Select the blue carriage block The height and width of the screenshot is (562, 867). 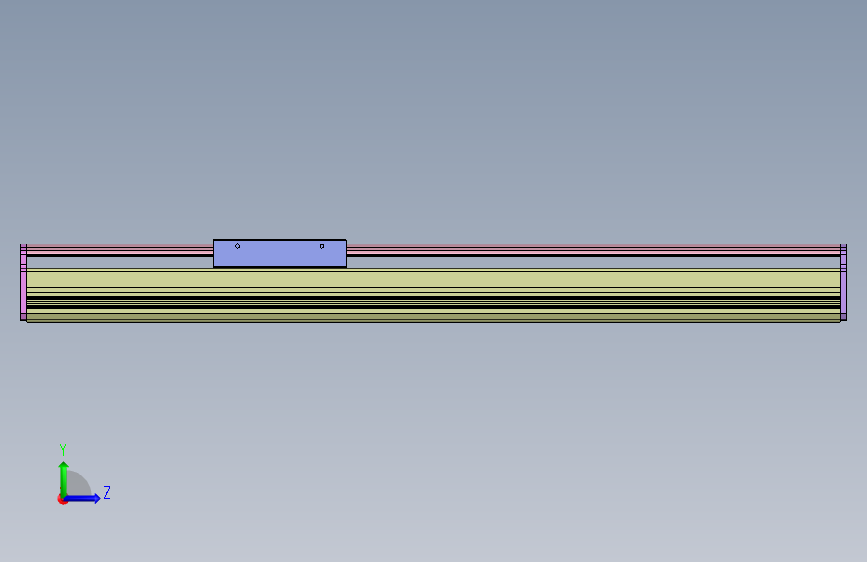[280, 253]
